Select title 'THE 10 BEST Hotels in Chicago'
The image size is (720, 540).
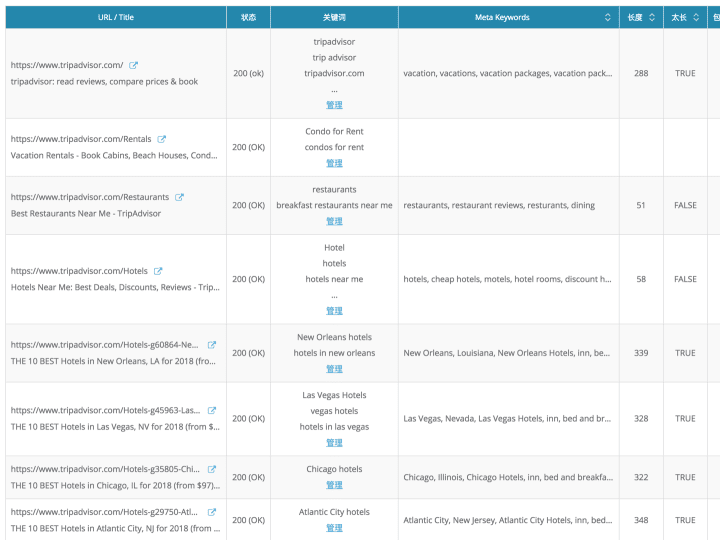pyautogui.click(x=115, y=486)
